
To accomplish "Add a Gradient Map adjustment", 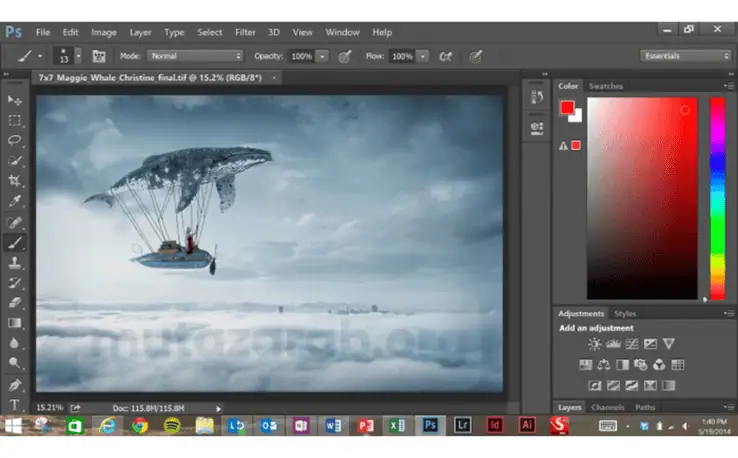I will pyautogui.click(x=668, y=386).
